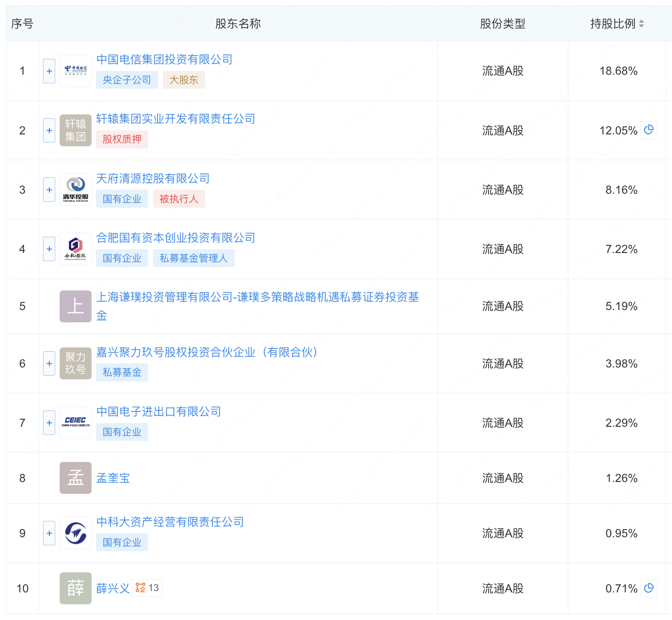
Task: Click the 被执行人 red tag
Action: pos(179,199)
